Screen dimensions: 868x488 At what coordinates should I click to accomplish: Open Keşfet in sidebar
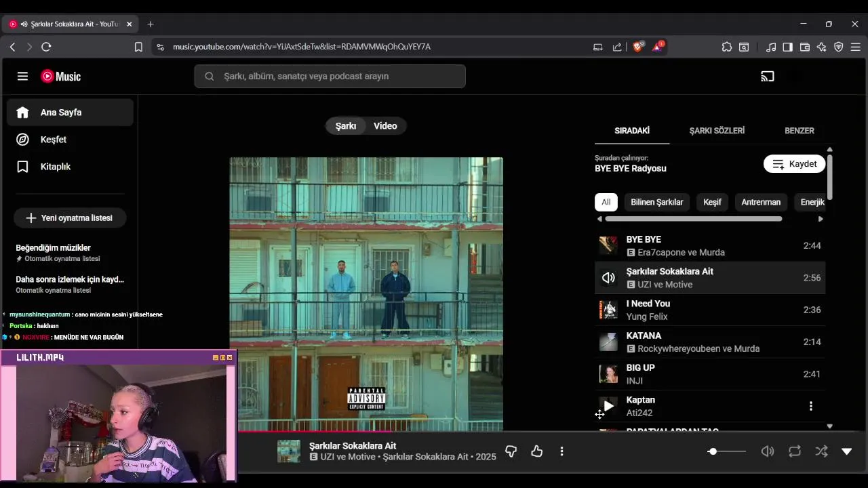pyautogui.click(x=70, y=140)
